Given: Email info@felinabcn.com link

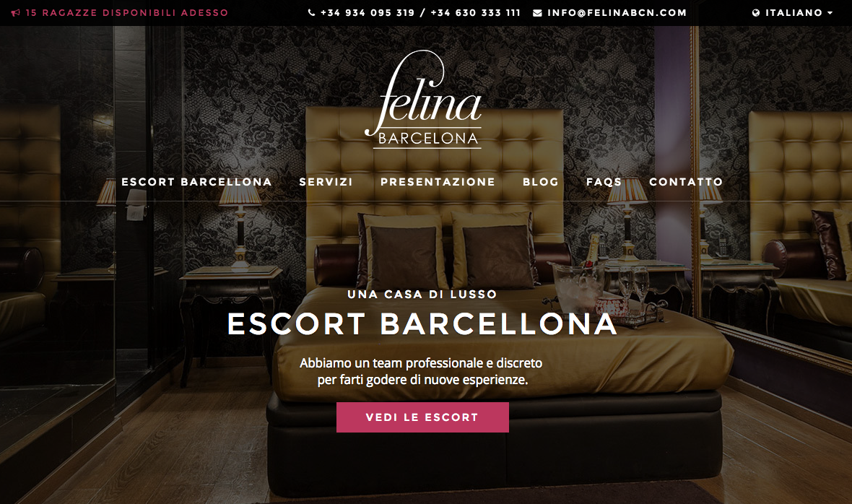Looking at the screenshot, I should coord(617,12).
